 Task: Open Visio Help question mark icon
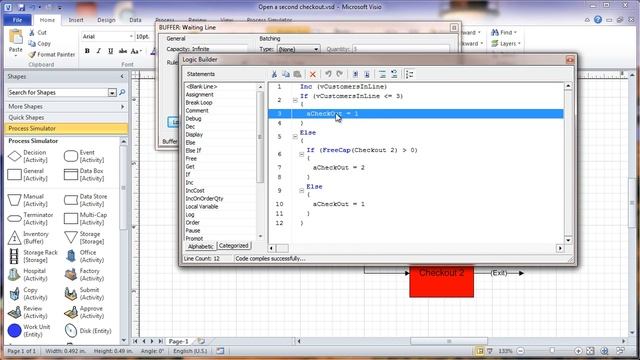click(598, 20)
